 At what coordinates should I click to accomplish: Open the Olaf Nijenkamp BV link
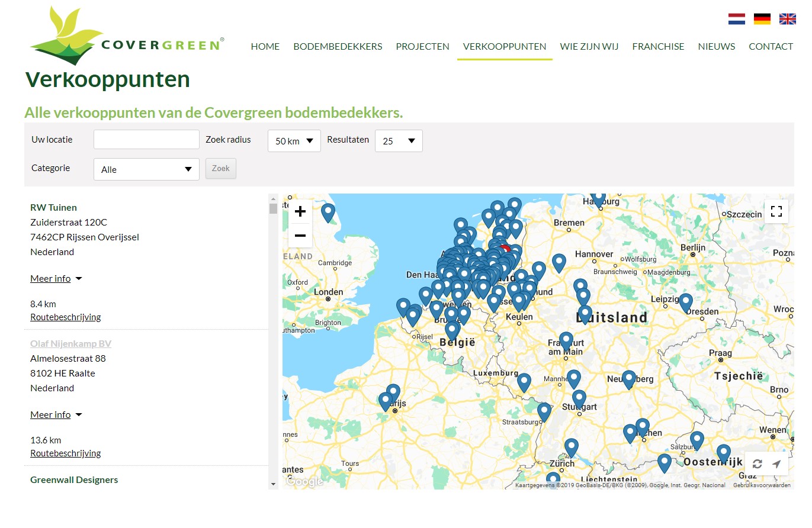pyautogui.click(x=70, y=343)
